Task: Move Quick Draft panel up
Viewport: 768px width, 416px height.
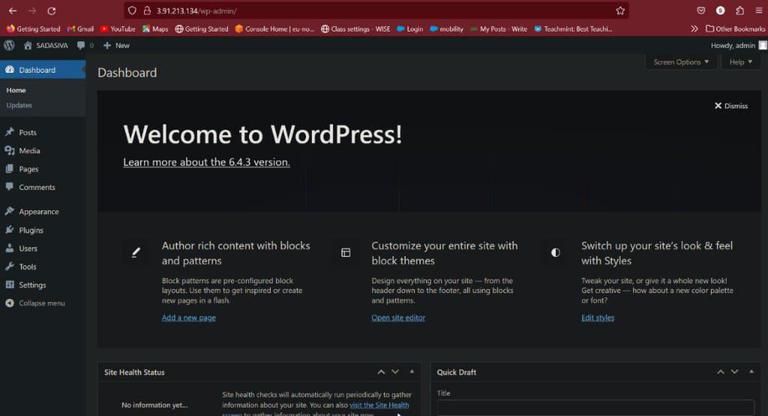Action: pos(720,372)
